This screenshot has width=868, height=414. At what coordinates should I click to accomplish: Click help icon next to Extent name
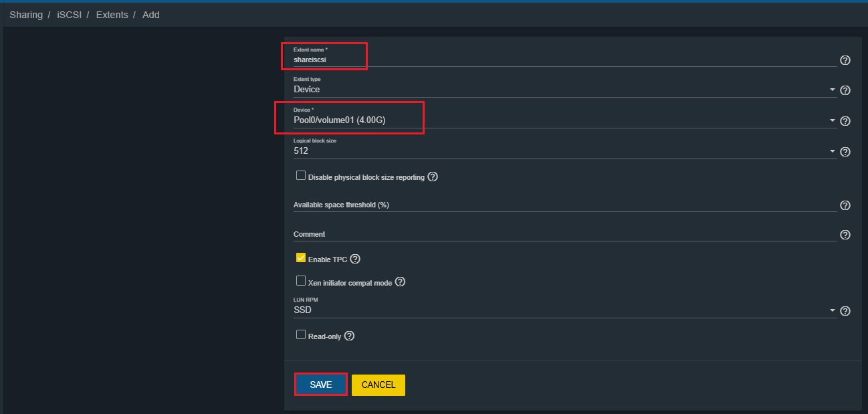(845, 60)
